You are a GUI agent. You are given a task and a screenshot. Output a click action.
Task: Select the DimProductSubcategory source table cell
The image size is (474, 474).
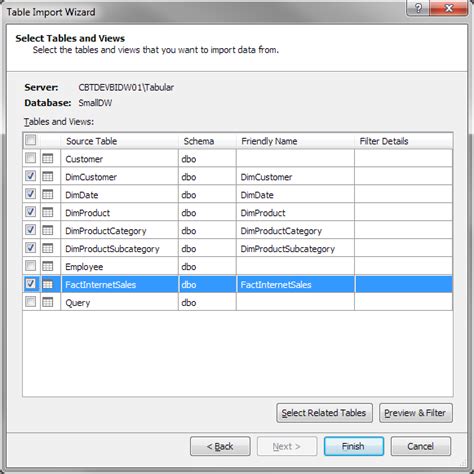pos(120,249)
